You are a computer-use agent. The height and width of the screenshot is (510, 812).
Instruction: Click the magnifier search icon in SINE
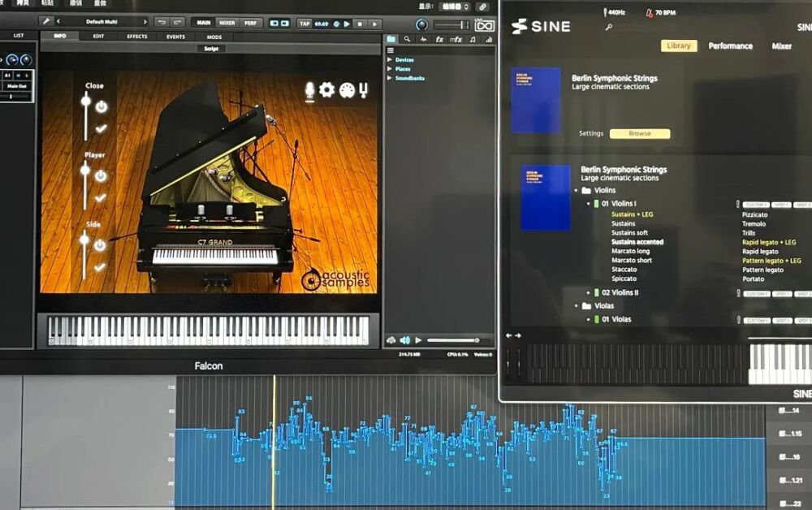coord(609,27)
